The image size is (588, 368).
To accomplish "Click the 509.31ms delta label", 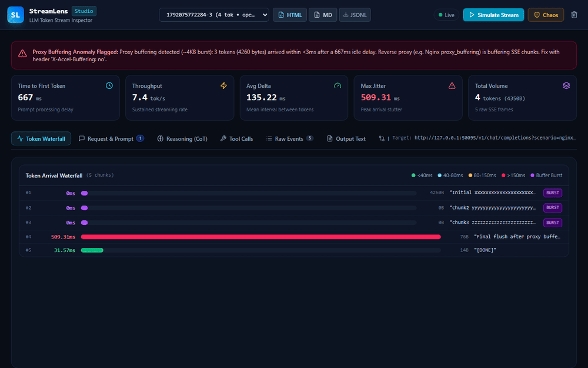I will 63,237.
